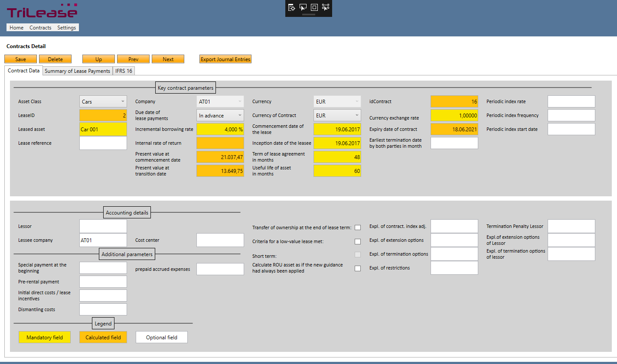Click the Delete button
Viewport: 617px width, 364px height.
55,59
